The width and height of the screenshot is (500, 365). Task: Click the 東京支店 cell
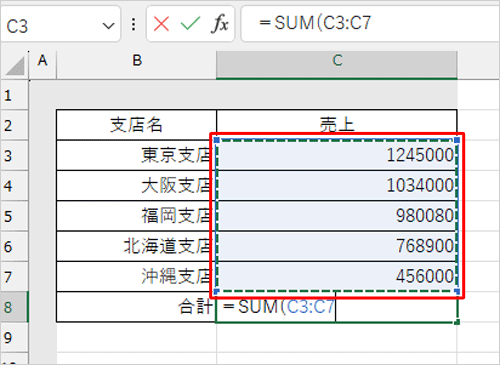coord(137,155)
